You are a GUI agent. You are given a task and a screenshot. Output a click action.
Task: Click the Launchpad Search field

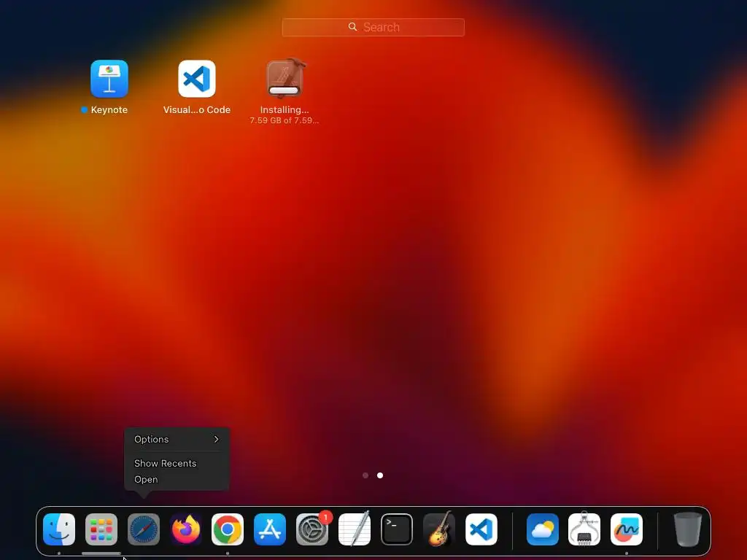pyautogui.click(x=373, y=27)
